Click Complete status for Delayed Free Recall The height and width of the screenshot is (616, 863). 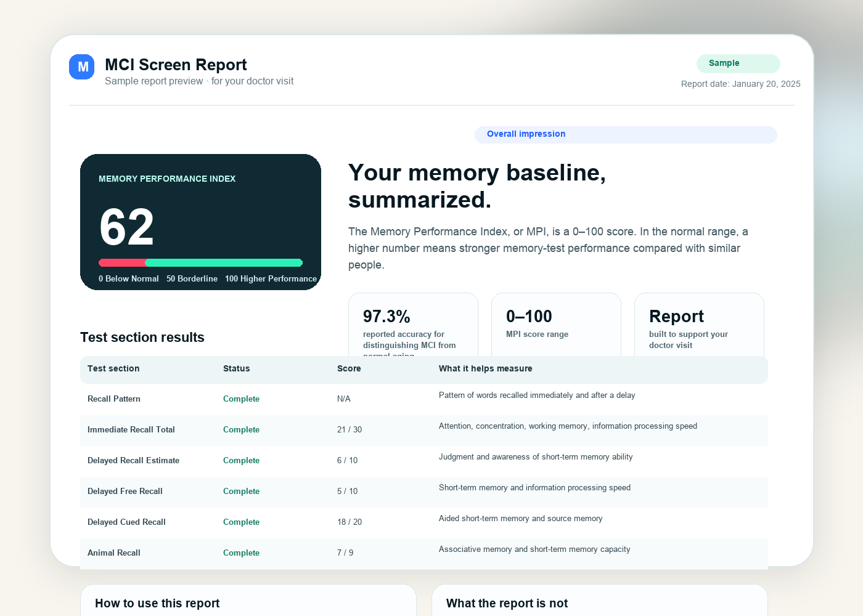click(x=241, y=491)
